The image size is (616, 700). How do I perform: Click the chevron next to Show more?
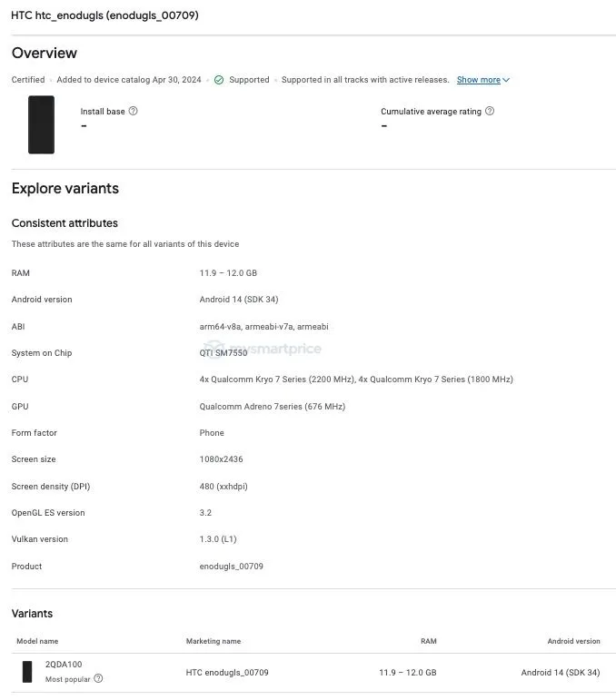tap(506, 80)
